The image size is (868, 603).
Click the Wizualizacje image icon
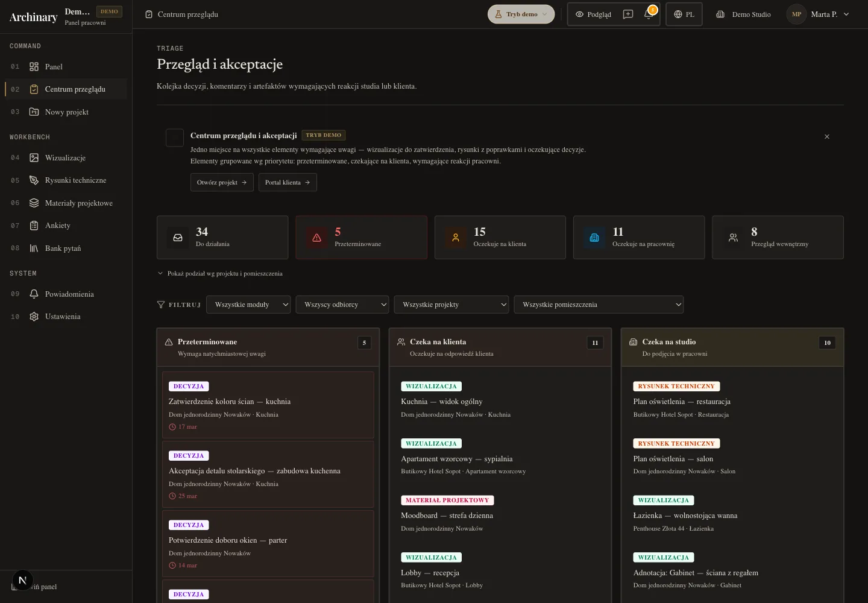34,158
